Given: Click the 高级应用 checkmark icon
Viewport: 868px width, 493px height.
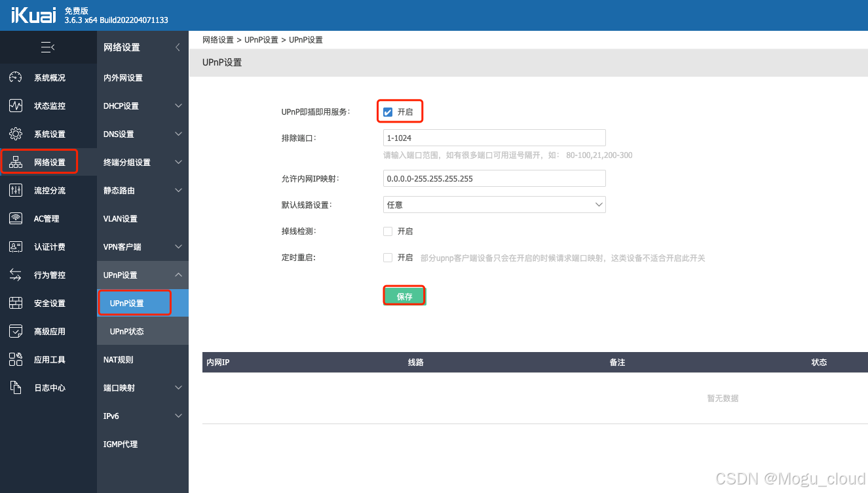Looking at the screenshot, I should [x=16, y=331].
